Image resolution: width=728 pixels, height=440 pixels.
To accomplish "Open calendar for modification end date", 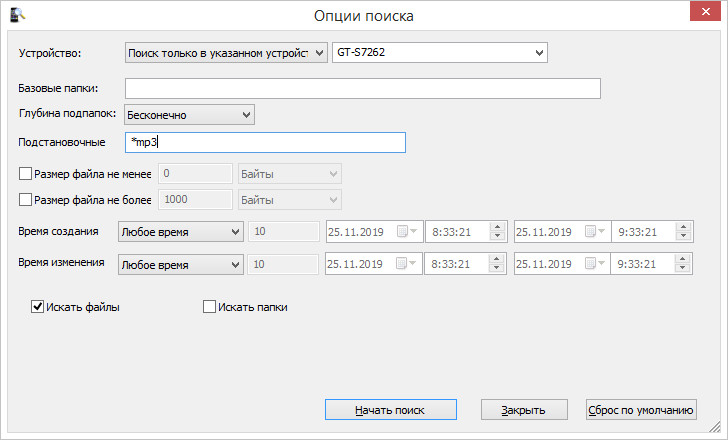I will (x=594, y=264).
